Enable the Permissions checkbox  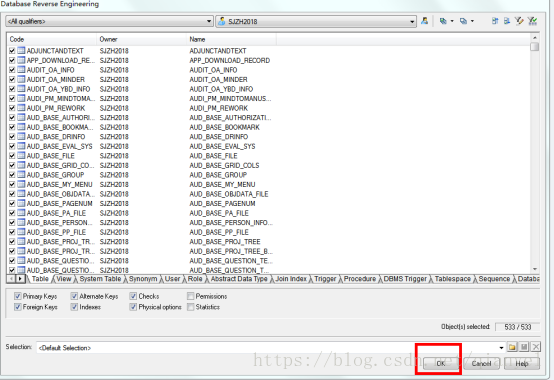pyautogui.click(x=190, y=296)
